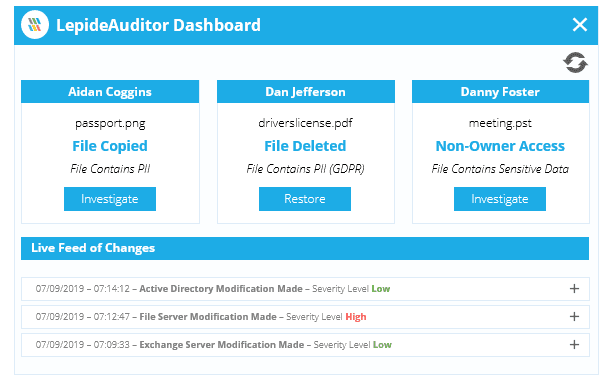The image size is (612, 382).
Task: Expand the File Server Modification Made entry
Action: point(574,316)
